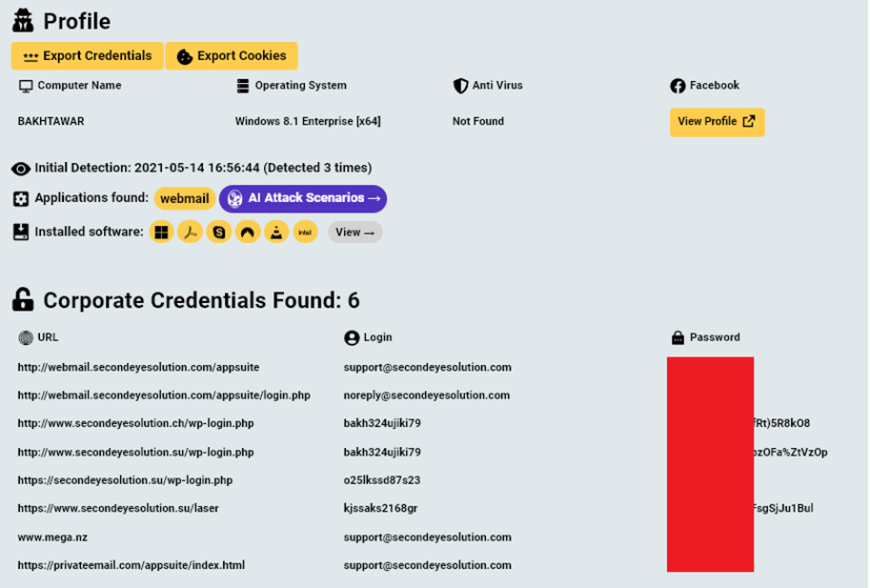Image resolution: width=870 pixels, height=588 pixels.
Task: Click the Windows installed software icon
Action: (161, 232)
